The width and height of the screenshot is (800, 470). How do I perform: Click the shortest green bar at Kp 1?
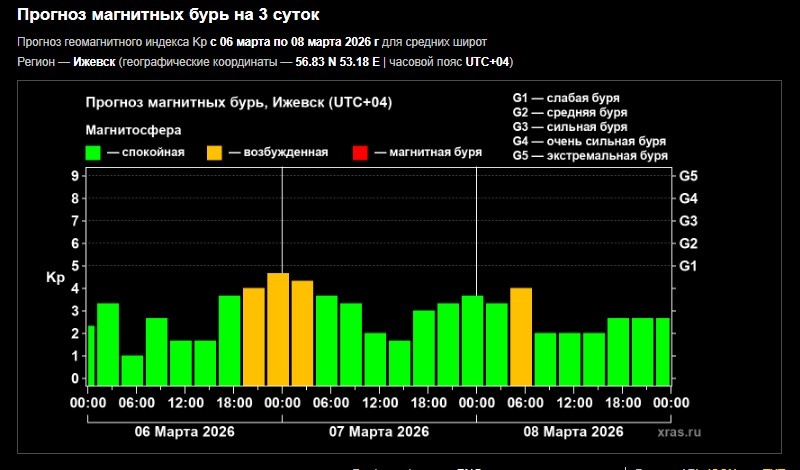tap(132, 370)
